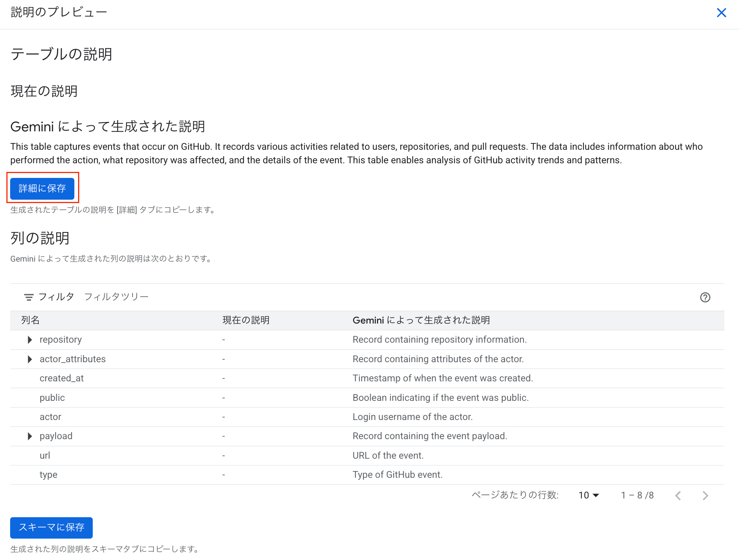739x560 pixels.
Task: Click the 詳細に保存 button
Action: click(42, 188)
